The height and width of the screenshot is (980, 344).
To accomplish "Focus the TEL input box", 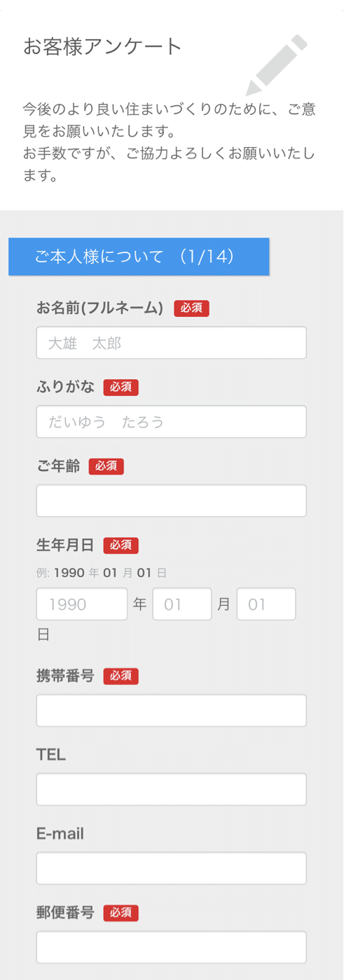I will click(172, 789).
